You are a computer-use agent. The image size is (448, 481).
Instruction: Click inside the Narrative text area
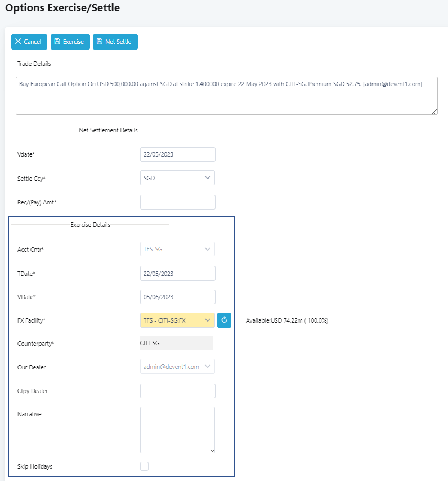(x=177, y=429)
